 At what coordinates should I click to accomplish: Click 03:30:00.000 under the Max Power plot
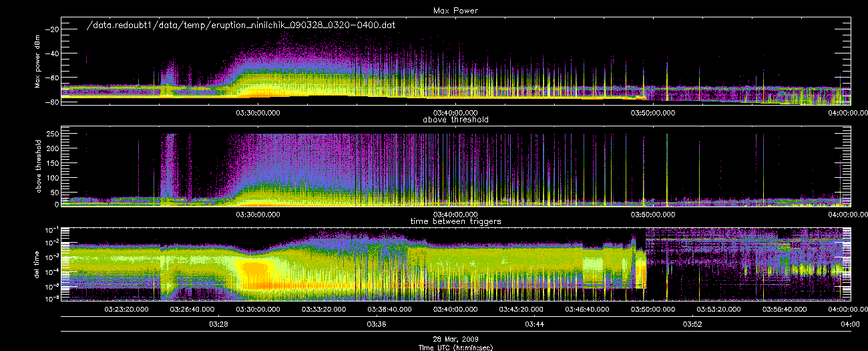258,112
